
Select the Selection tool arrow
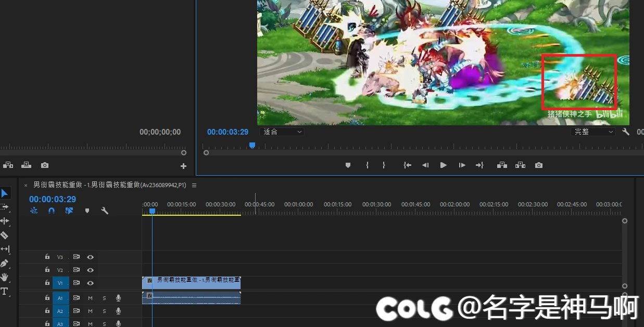tap(4, 193)
